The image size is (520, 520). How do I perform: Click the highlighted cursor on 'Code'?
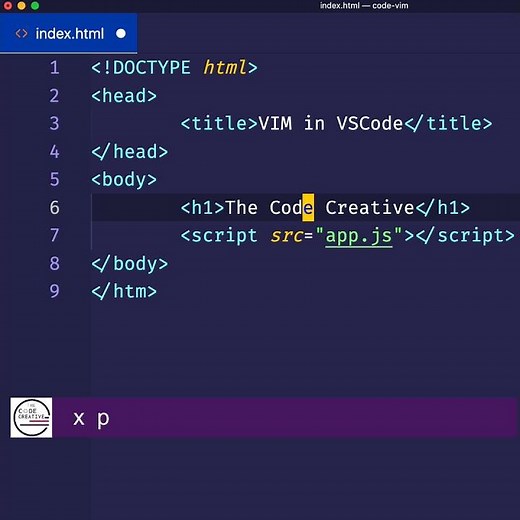[x=308, y=208]
